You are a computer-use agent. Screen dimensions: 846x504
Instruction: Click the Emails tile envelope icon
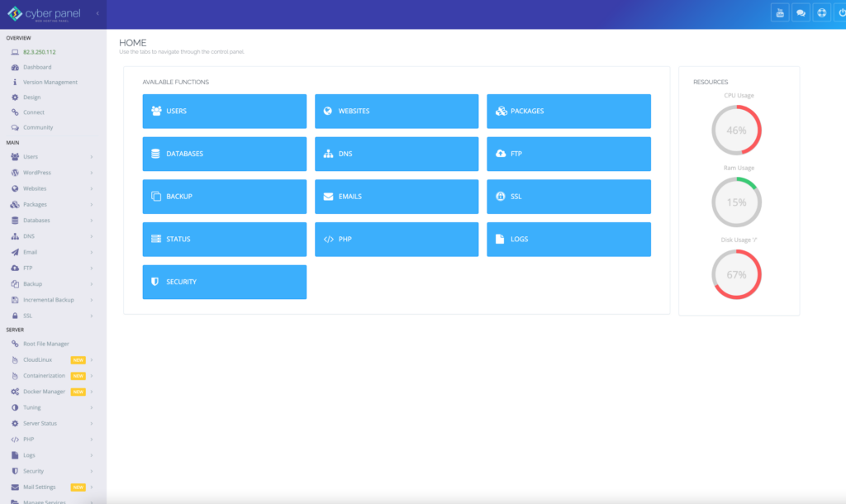[328, 197]
